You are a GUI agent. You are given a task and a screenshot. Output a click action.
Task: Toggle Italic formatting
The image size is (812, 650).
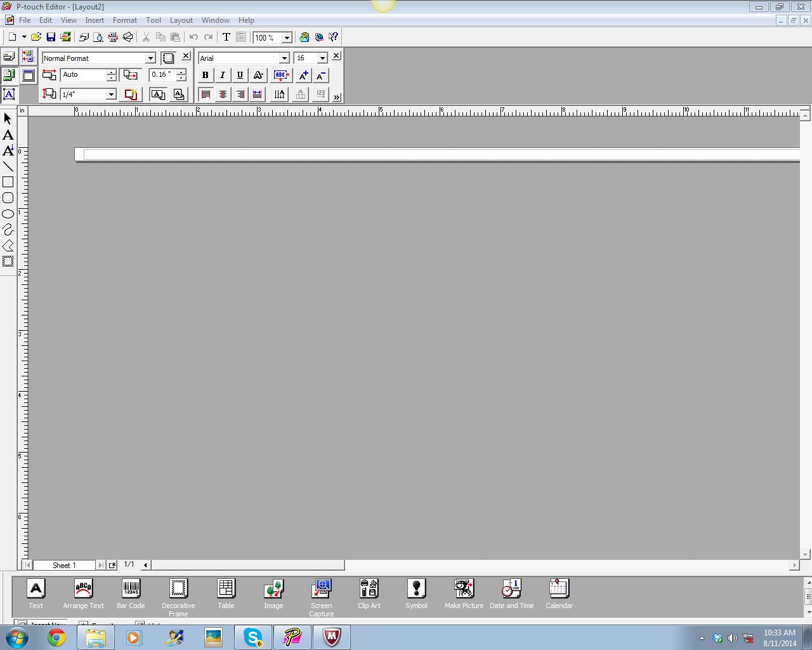222,76
